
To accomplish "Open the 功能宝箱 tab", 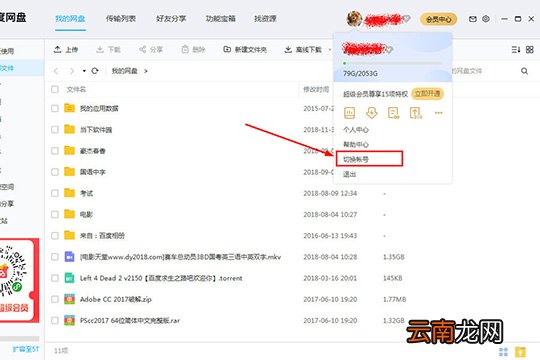I will click(x=220, y=19).
